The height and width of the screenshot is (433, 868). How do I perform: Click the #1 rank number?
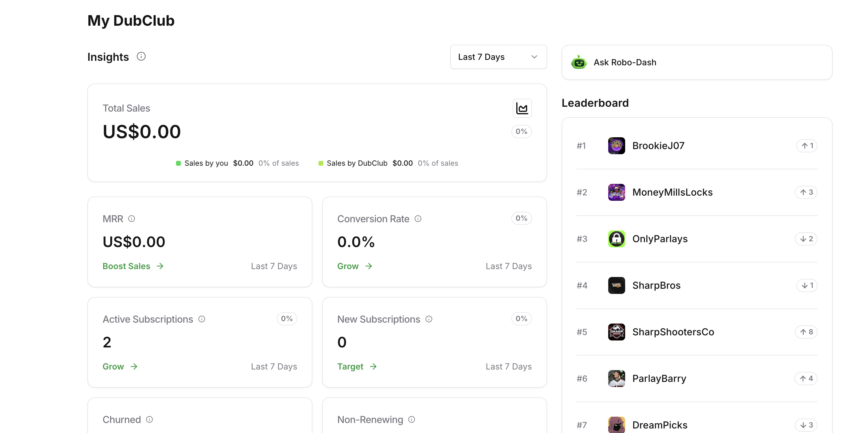tap(581, 145)
